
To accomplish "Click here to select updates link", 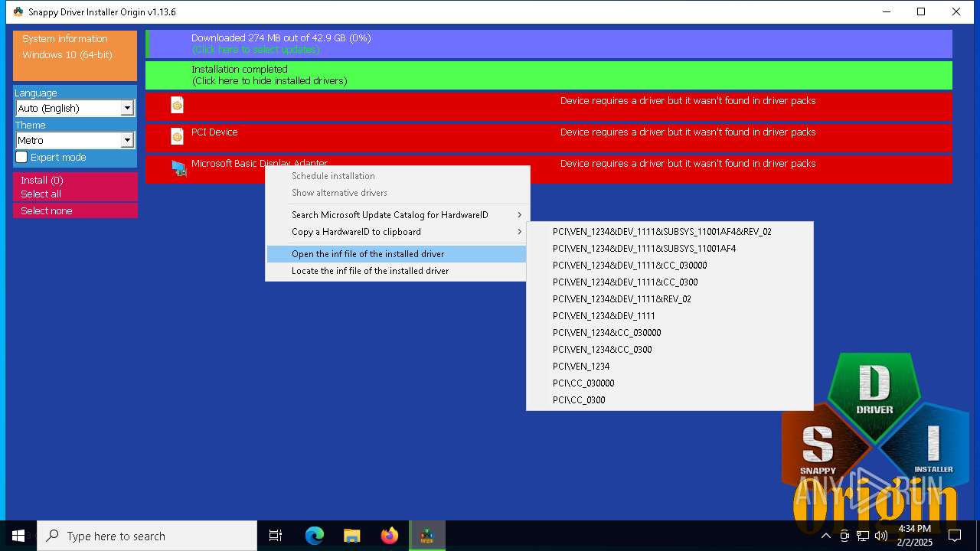I will coord(256,50).
